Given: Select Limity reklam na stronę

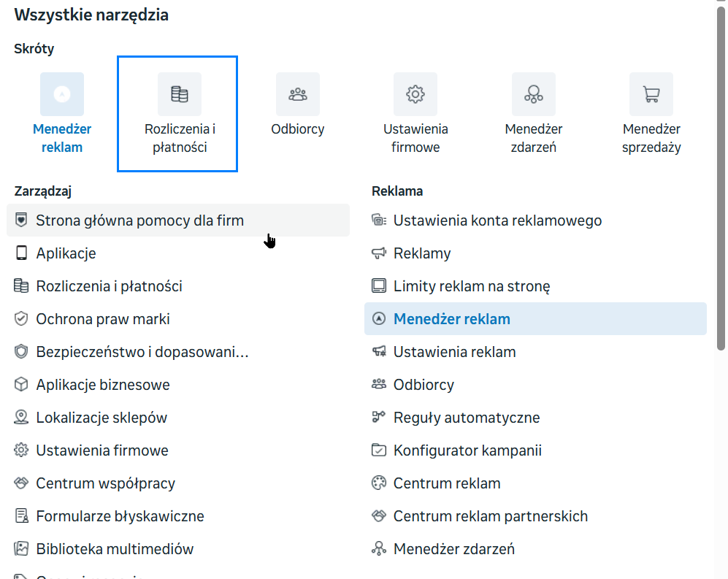Looking at the screenshot, I should click(x=471, y=286).
